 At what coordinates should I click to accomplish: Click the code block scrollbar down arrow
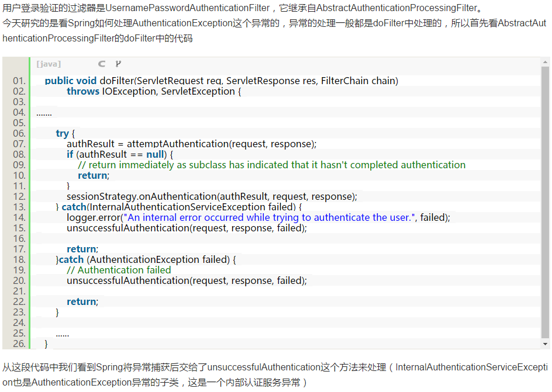pyautogui.click(x=545, y=344)
